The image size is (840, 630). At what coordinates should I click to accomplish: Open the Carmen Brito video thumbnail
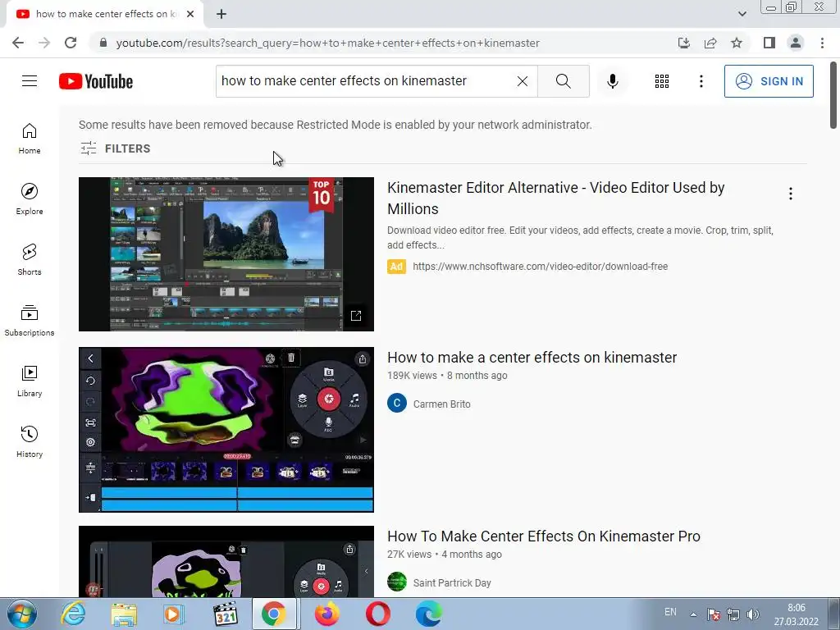[x=226, y=430]
